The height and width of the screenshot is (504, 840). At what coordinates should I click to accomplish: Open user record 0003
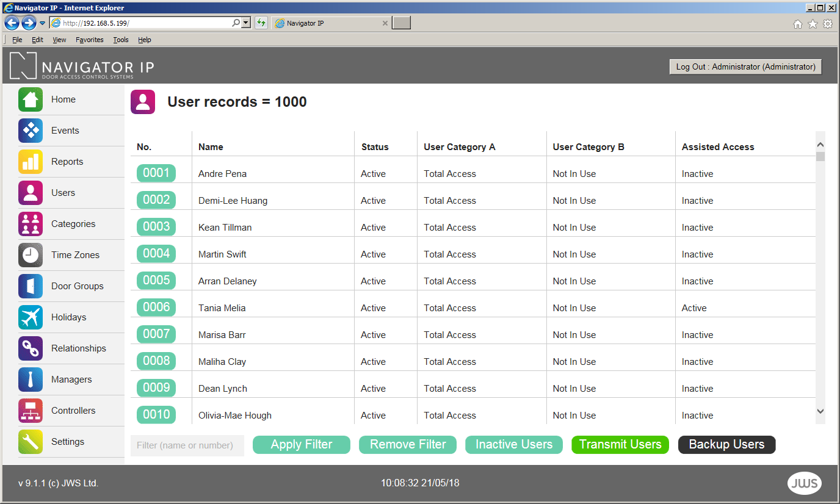[x=156, y=227]
